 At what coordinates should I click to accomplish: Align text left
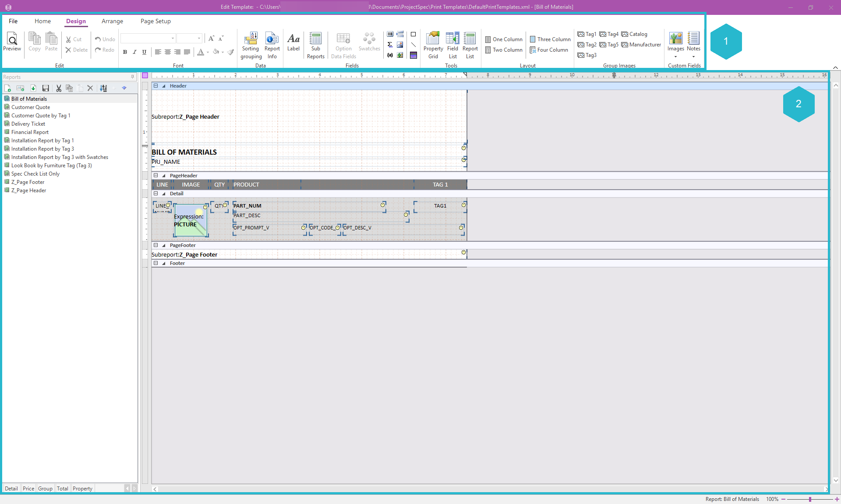[158, 52]
